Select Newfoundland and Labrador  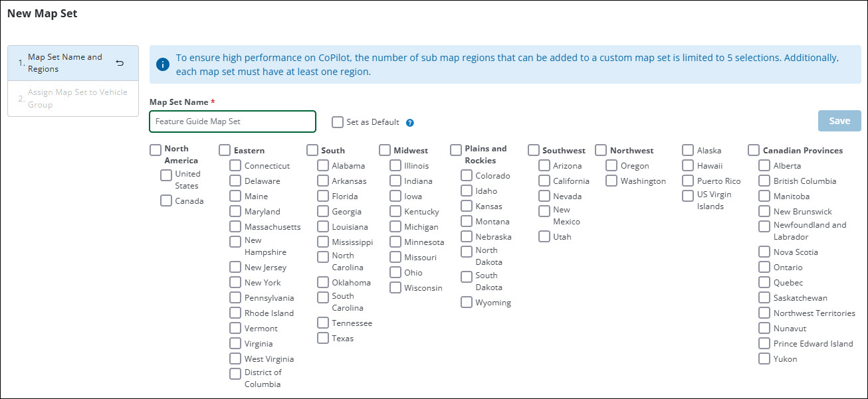pos(764,226)
